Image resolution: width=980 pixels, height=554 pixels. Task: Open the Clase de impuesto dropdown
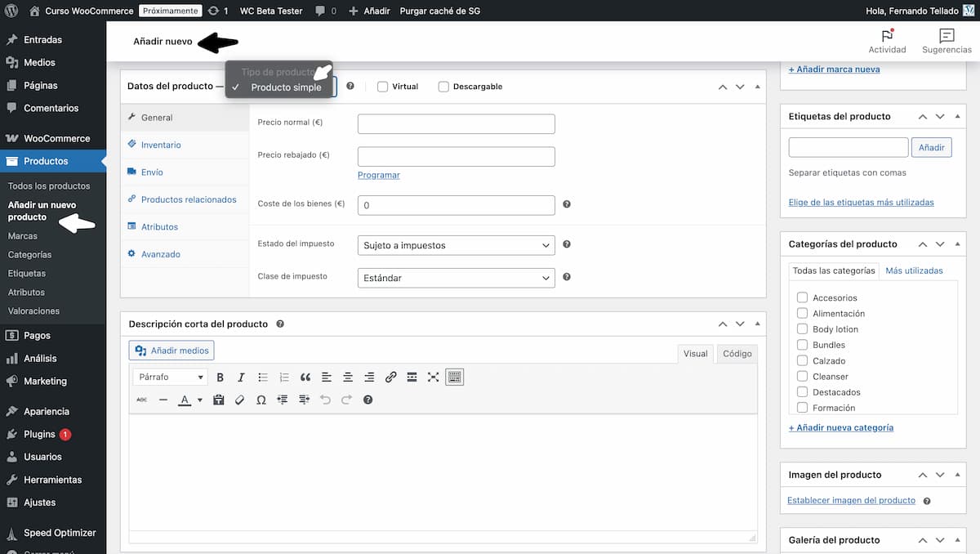[456, 276]
